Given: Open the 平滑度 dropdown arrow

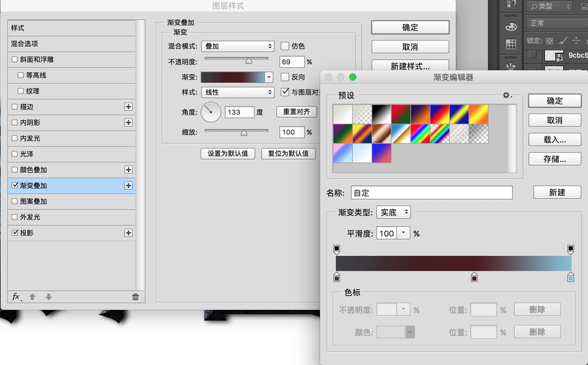Looking at the screenshot, I should pyautogui.click(x=403, y=234).
